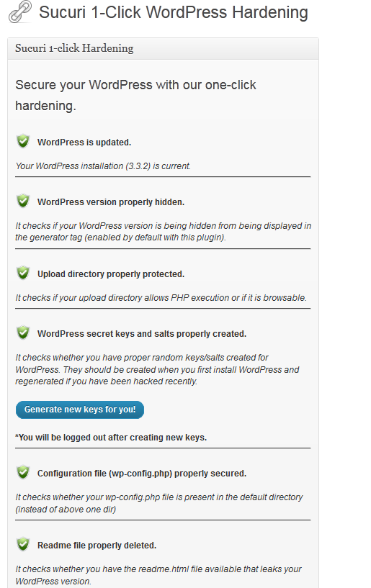Select the Upload directory properly protected heading
Screen dimensions: 371x588
pyautogui.click(x=111, y=274)
